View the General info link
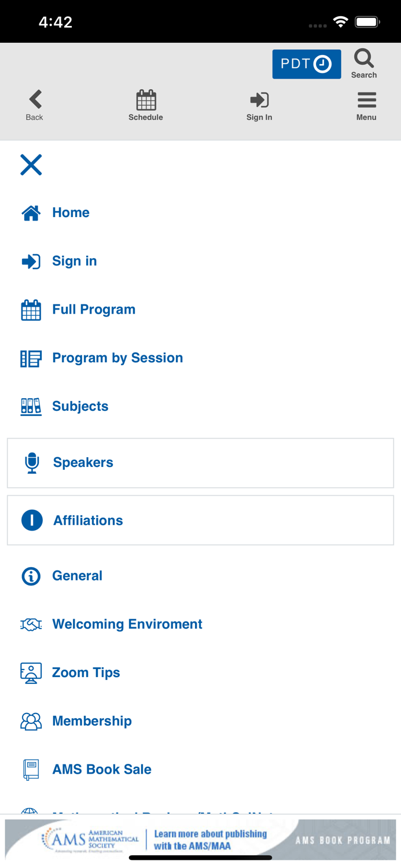 [x=77, y=576]
